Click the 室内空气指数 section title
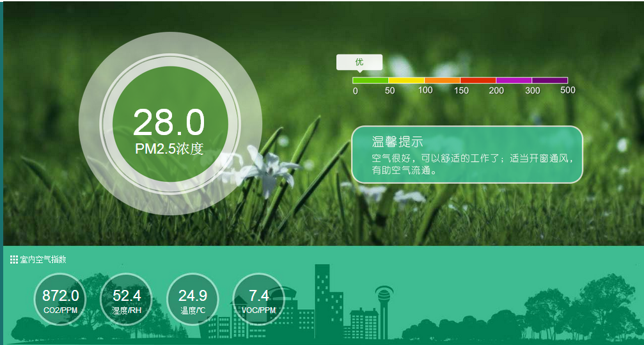Image resolution: width=644 pixels, height=345 pixels. click(x=43, y=259)
